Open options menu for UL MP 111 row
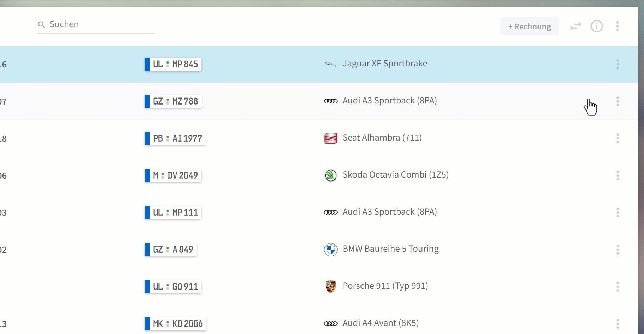Viewport: 644px width, 334px height. (618, 213)
